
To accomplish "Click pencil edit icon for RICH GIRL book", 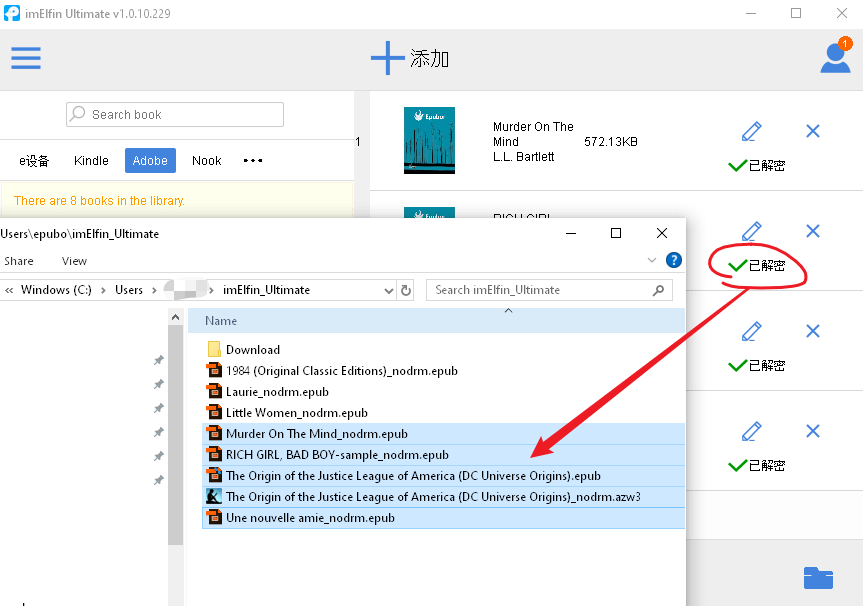I will [x=751, y=231].
